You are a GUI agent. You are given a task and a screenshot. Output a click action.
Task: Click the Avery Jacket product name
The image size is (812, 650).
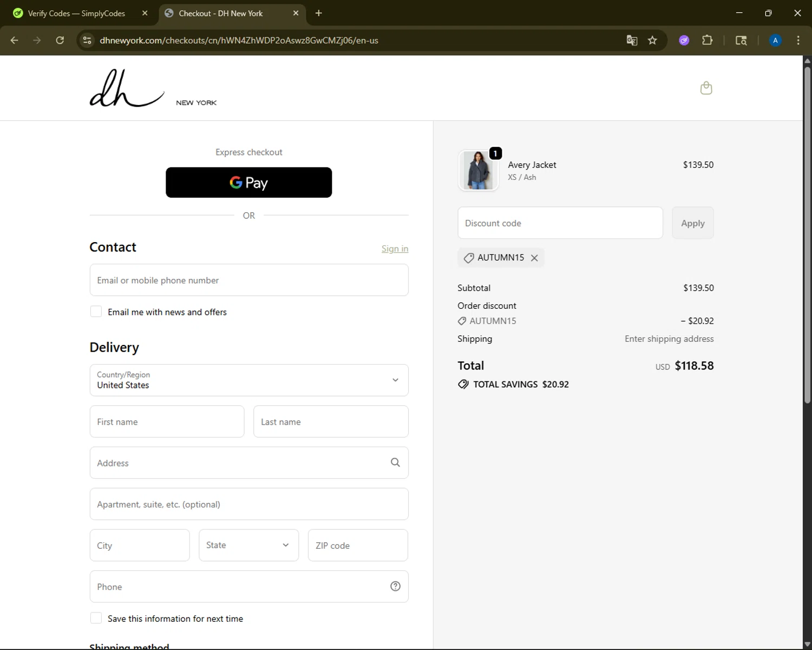click(x=532, y=165)
